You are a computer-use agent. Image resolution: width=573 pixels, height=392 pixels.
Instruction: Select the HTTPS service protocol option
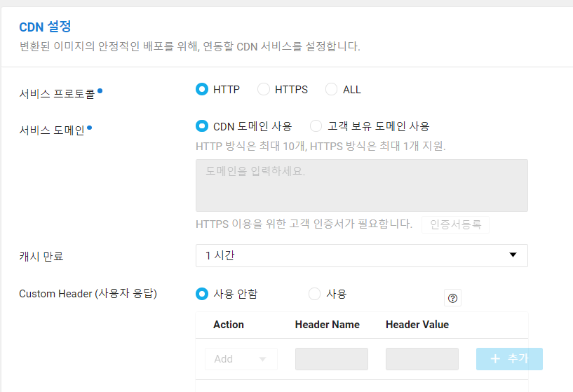point(264,89)
